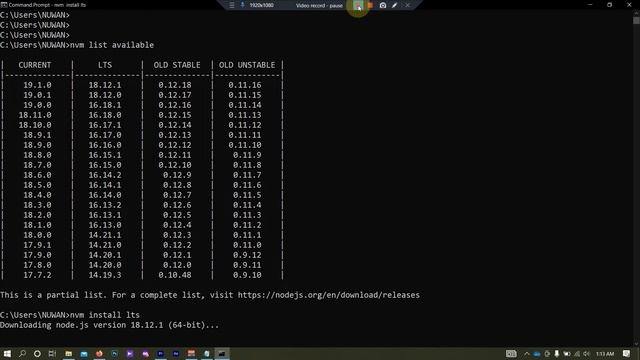640x360 pixels.
Task: Toggle the recorder microphone icon
Action: (x=242, y=5)
